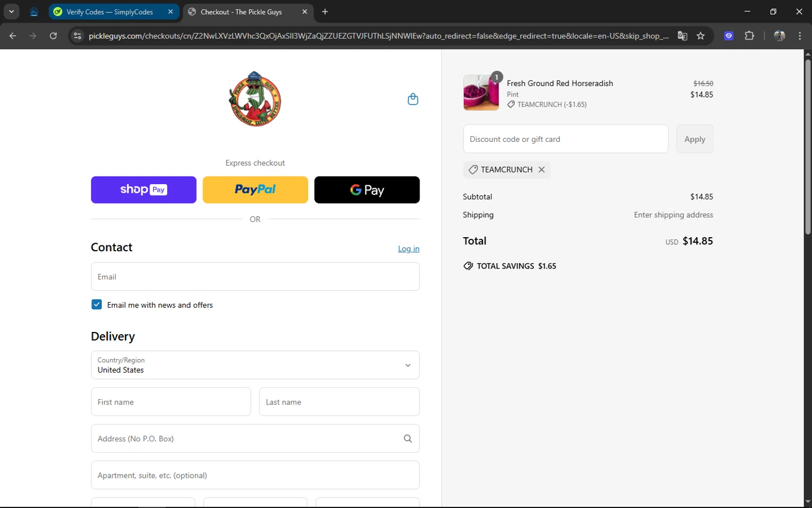Bookmark this page with the star
Screen dimensions: 812x508
click(700, 36)
